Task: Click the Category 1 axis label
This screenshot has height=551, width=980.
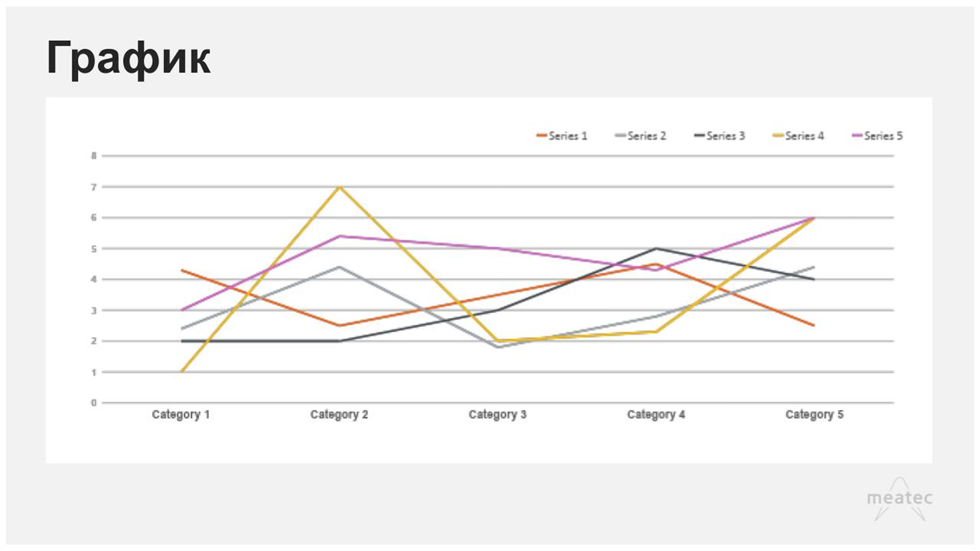Action: coord(181,414)
